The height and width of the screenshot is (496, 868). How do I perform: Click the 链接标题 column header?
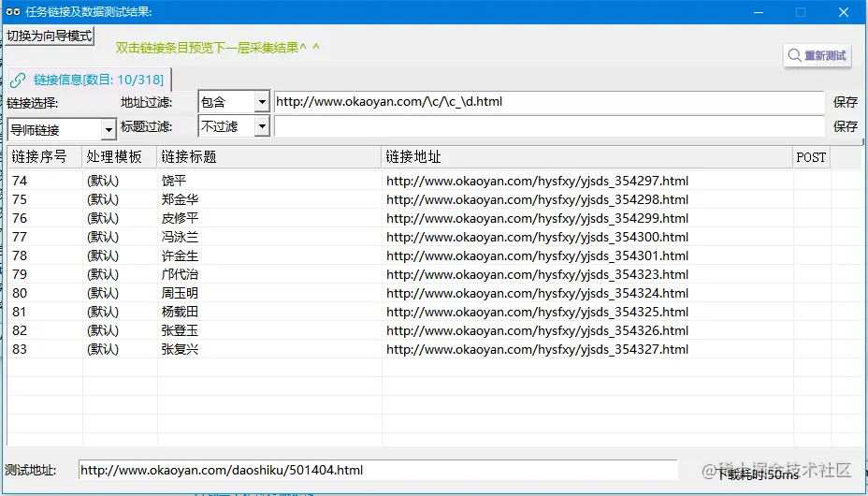pyautogui.click(x=269, y=157)
